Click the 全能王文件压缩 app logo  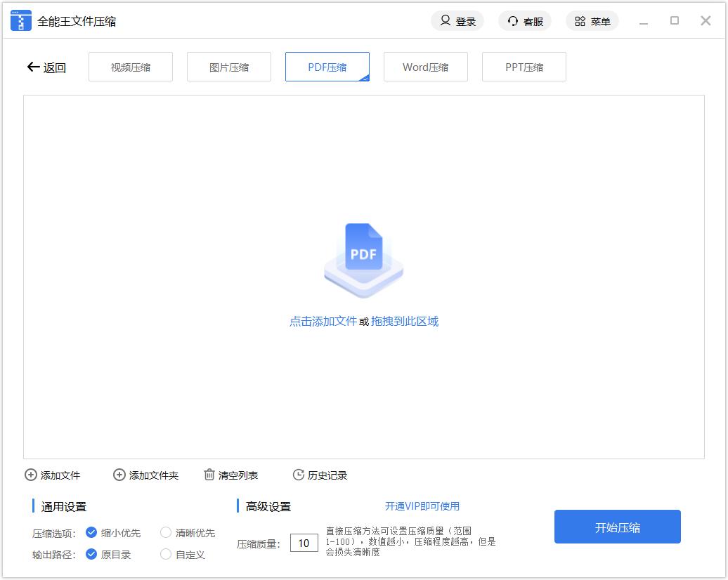[21, 21]
